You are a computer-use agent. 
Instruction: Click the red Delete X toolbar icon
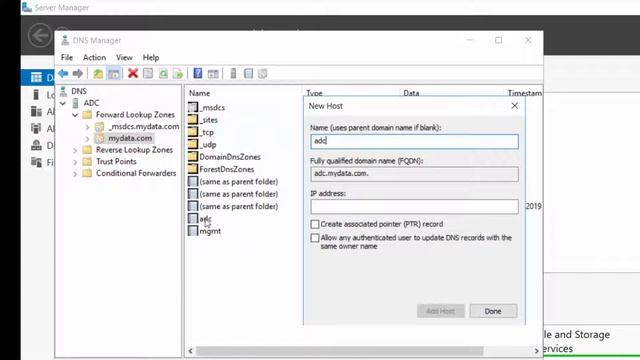[133, 73]
